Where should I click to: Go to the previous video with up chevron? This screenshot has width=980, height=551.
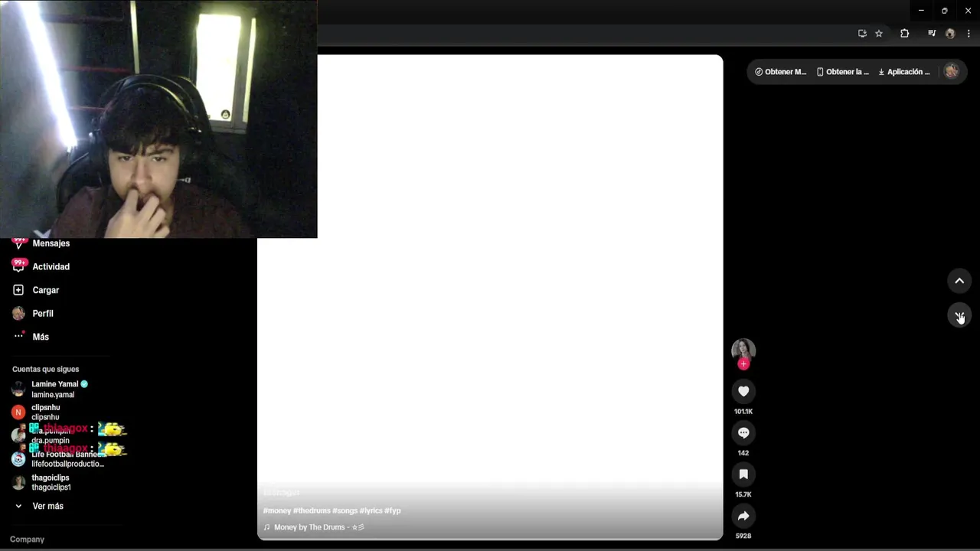(x=959, y=281)
